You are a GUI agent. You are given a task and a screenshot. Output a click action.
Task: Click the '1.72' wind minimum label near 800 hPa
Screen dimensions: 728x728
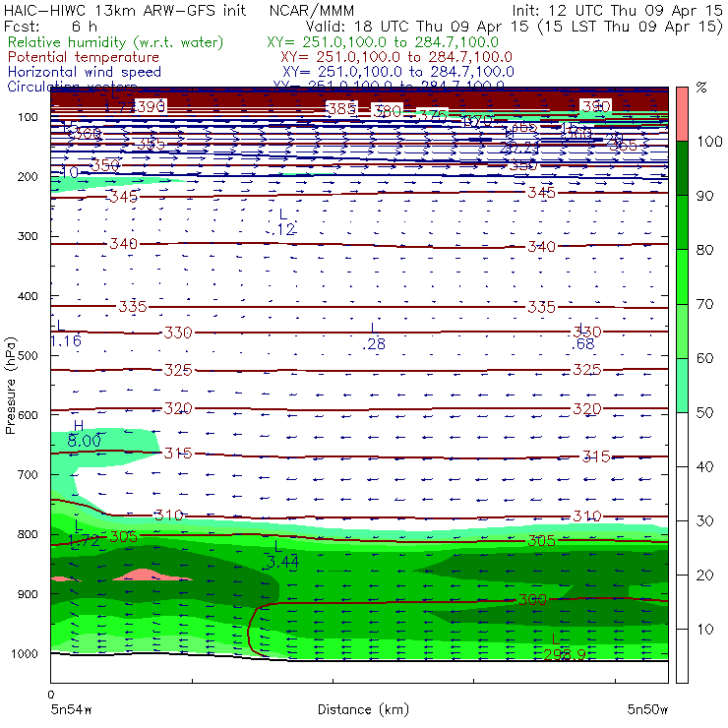84,540
